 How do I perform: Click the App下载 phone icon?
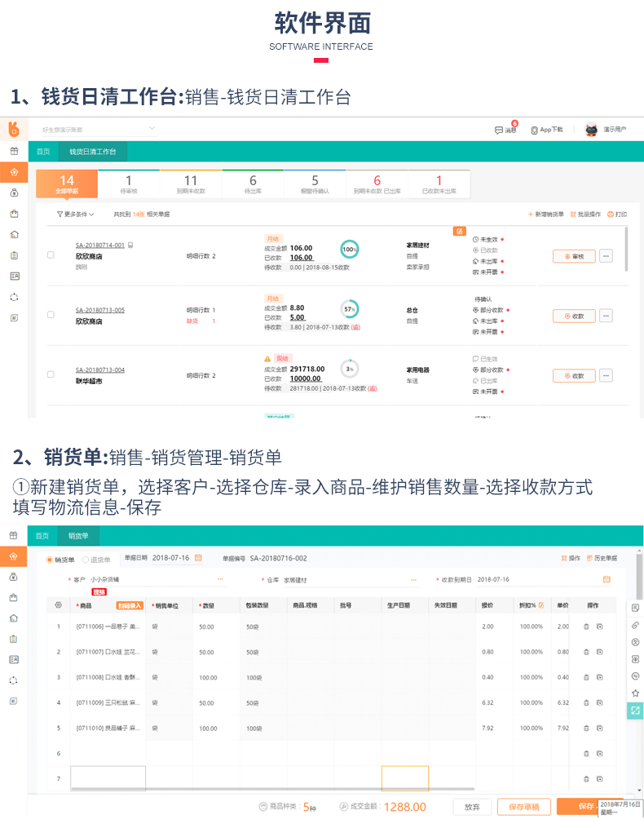click(534, 130)
